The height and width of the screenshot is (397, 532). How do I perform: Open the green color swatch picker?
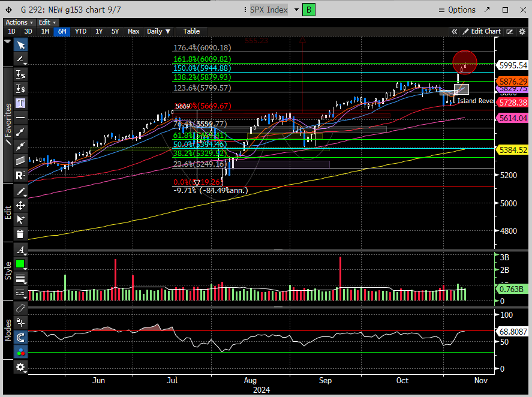20,264
